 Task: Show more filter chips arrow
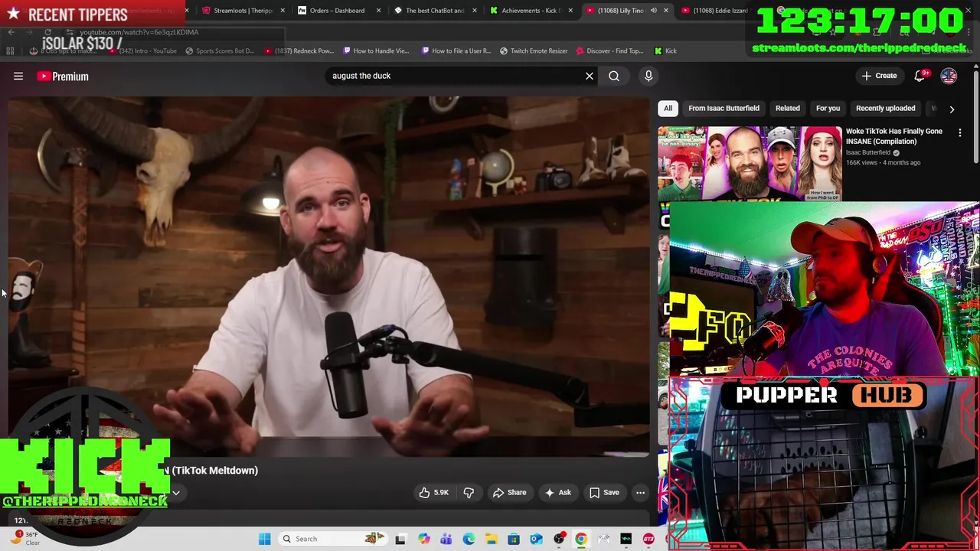(952, 109)
